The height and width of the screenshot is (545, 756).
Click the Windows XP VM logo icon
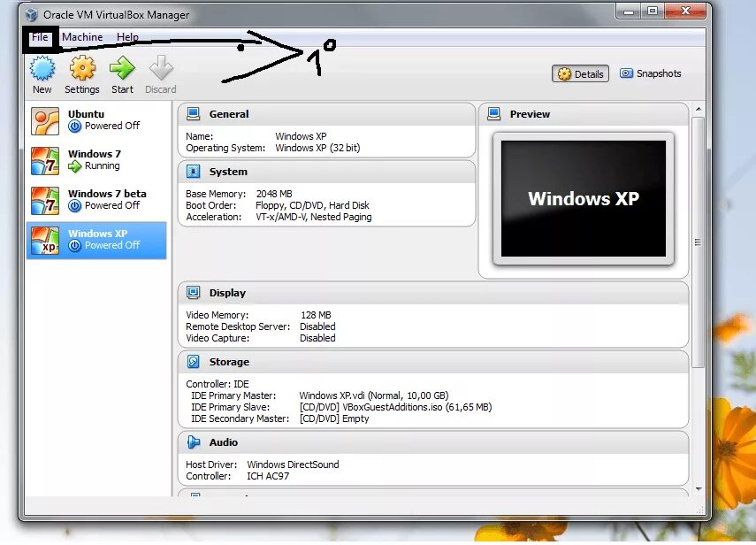click(45, 240)
